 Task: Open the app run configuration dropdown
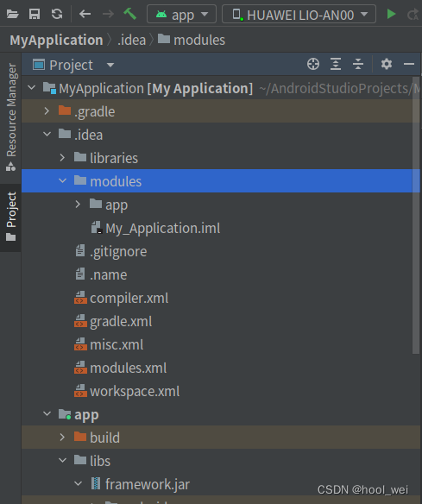[x=181, y=14]
